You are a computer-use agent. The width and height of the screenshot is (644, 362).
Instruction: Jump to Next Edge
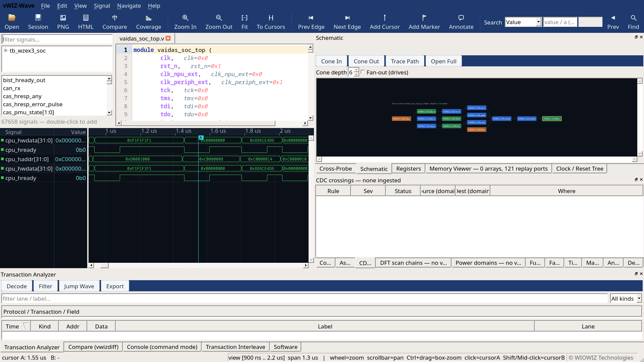[x=347, y=22]
